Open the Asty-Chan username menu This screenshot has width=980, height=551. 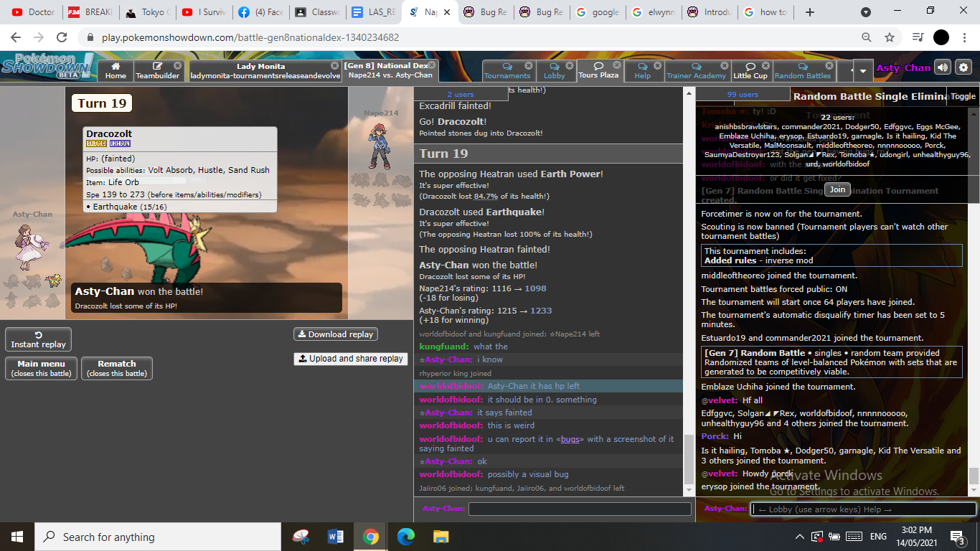pos(903,68)
